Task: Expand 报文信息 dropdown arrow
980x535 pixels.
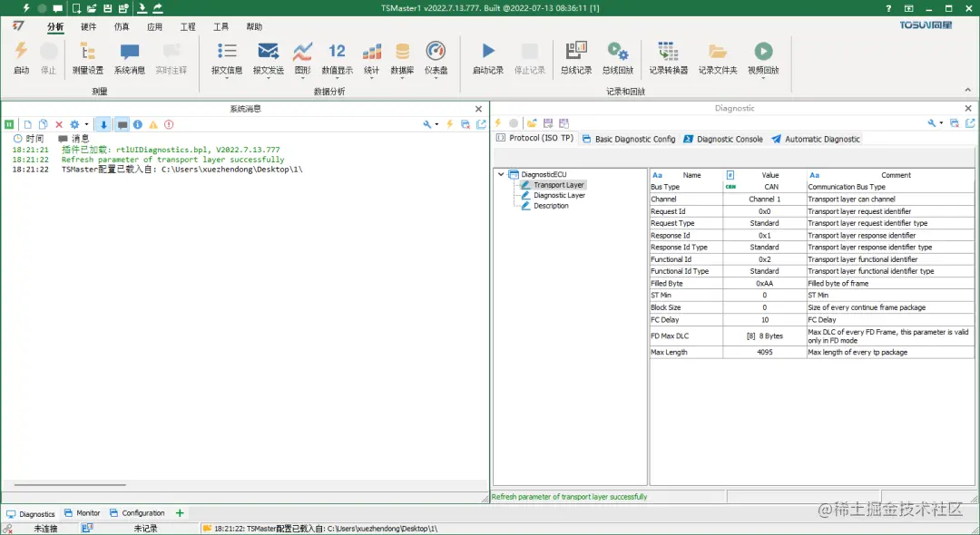Action: coord(227,79)
